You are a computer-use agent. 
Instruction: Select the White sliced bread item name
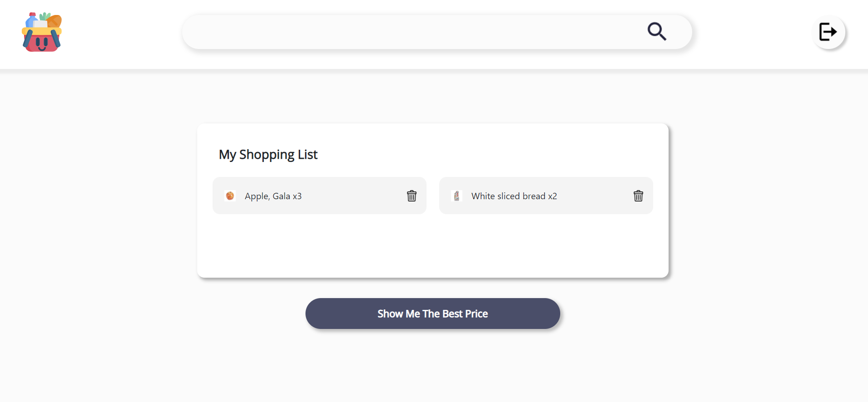pos(508,196)
